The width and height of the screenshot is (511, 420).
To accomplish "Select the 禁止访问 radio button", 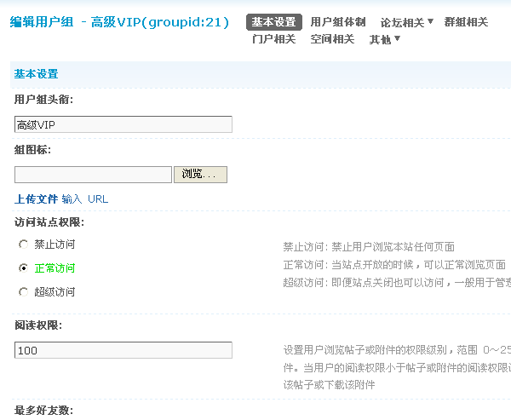I will click(x=23, y=245).
